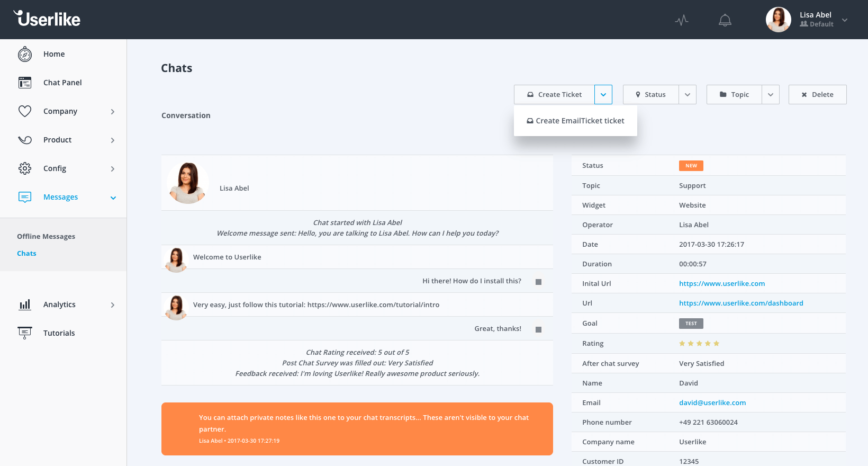Open Offline Messages in sidebar
Image resolution: width=868 pixels, height=466 pixels.
click(46, 236)
